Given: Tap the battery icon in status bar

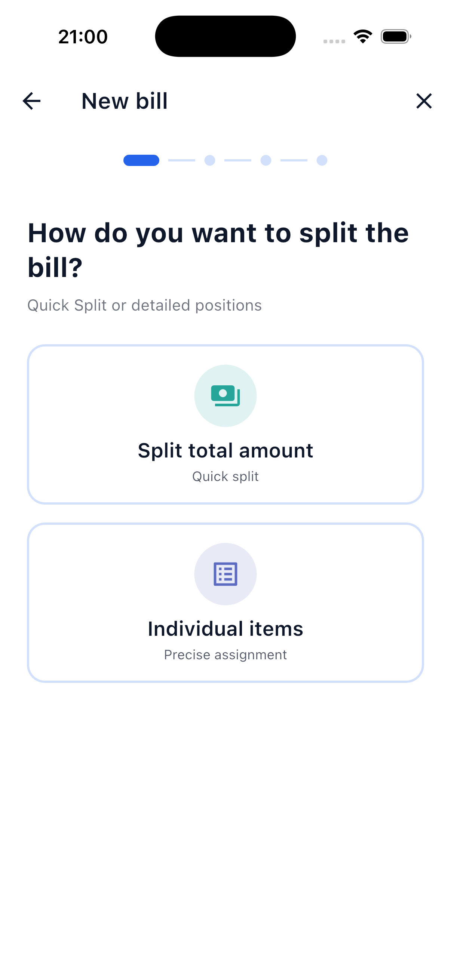Looking at the screenshot, I should 395,37.
